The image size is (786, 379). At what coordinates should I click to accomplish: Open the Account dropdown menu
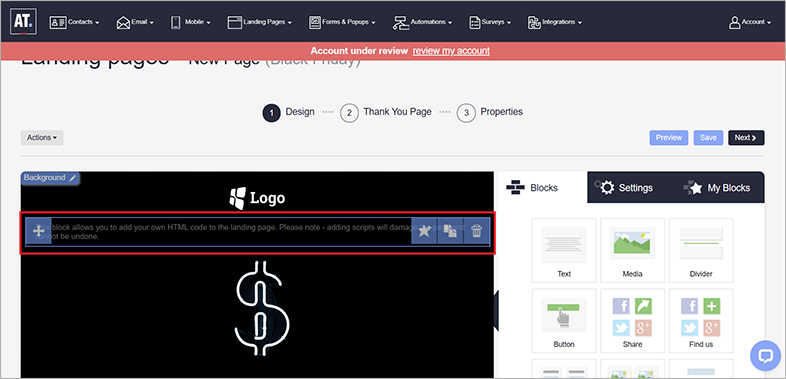pos(750,22)
